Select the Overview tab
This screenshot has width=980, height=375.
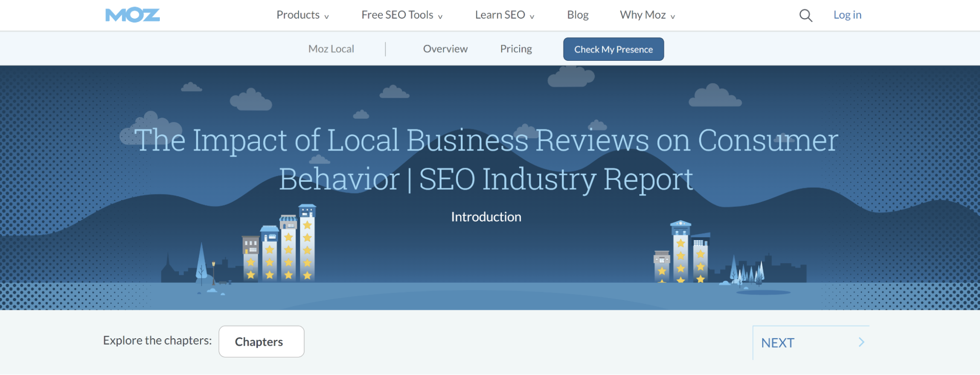click(x=445, y=49)
